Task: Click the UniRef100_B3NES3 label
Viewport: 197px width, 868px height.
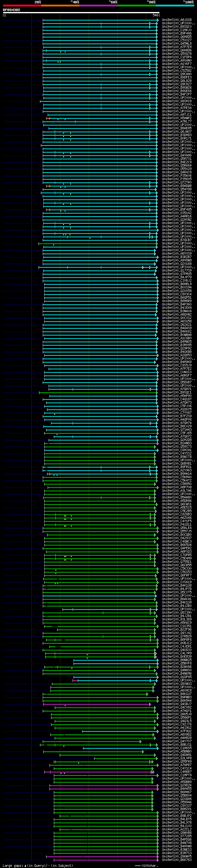Action: tap(177, 850)
